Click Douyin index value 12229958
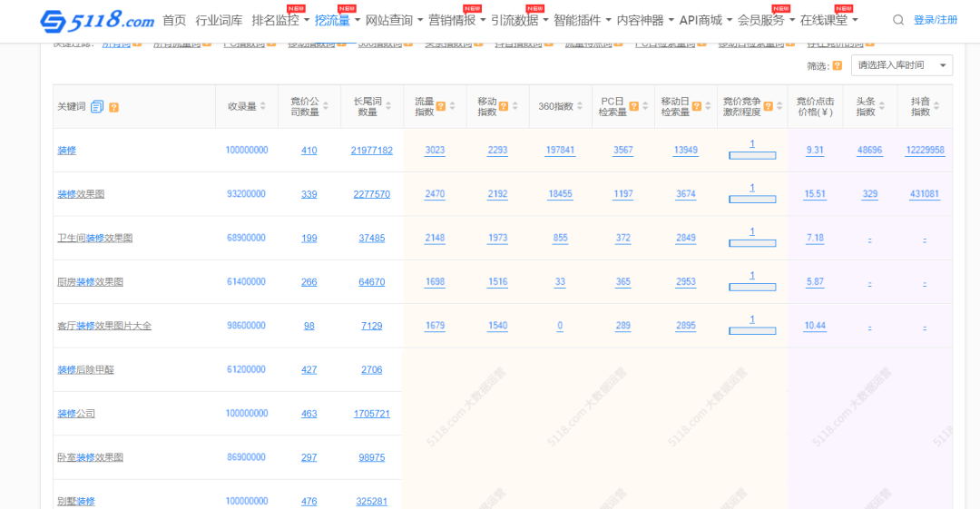 [x=925, y=150]
